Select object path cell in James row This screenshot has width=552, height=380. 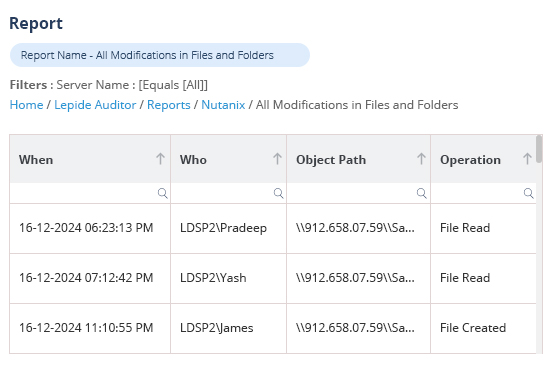click(358, 328)
